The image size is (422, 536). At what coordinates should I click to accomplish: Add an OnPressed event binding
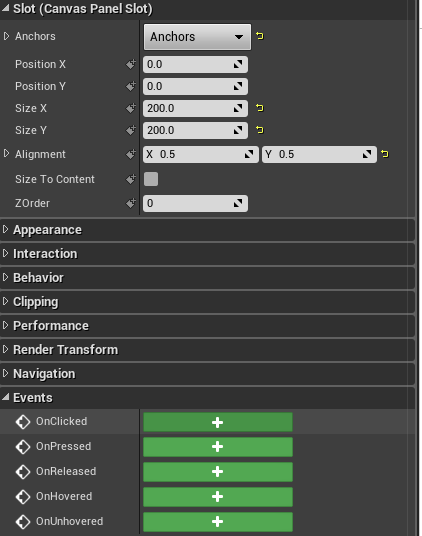pos(218,447)
